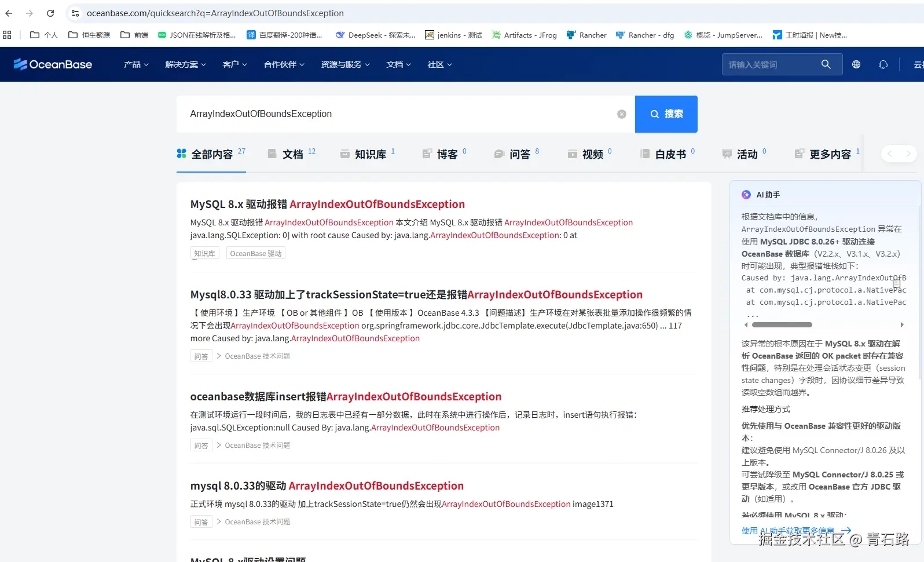The height and width of the screenshot is (562, 924).
Task: Expand the 解决方案 menu
Action: coord(185,64)
